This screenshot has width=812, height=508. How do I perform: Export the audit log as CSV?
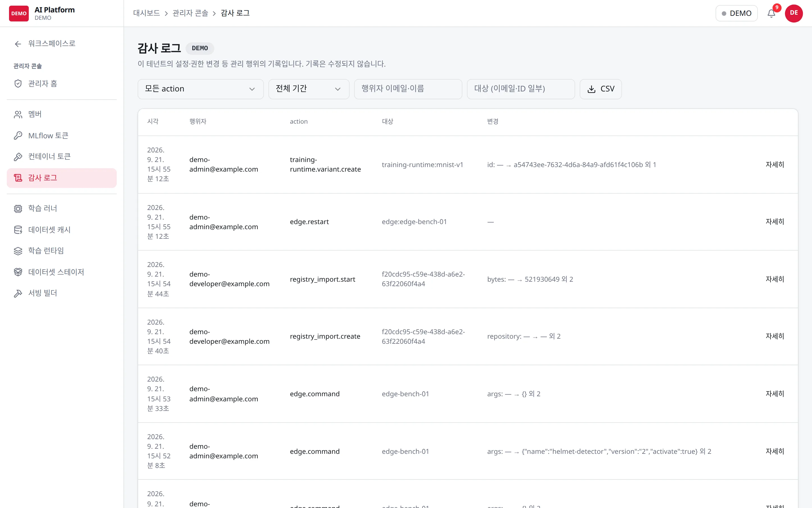pyautogui.click(x=601, y=89)
